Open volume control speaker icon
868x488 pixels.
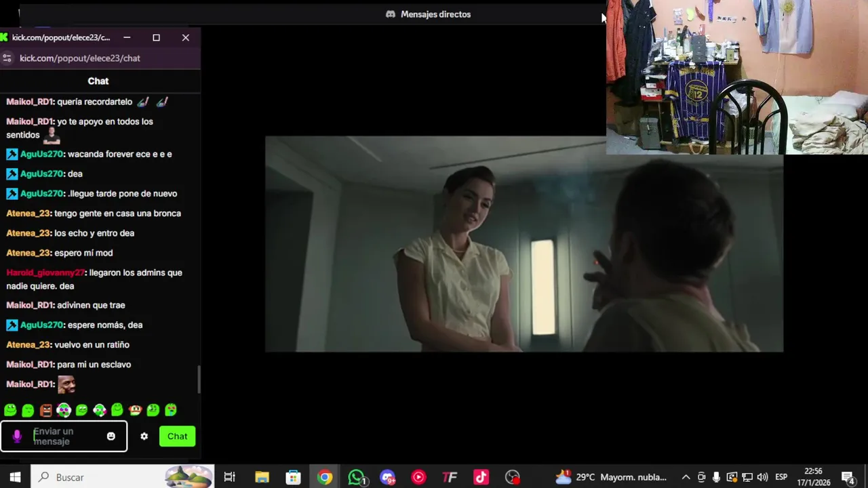(x=762, y=477)
